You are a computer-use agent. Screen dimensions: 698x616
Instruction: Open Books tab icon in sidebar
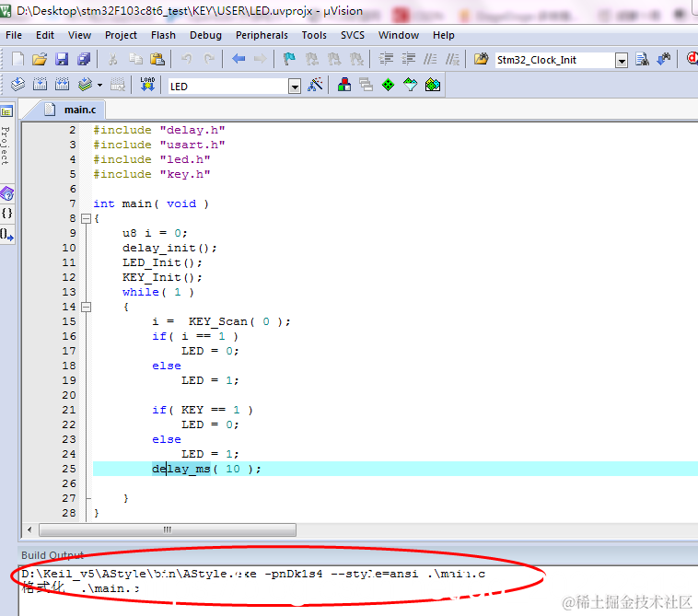(x=6, y=194)
